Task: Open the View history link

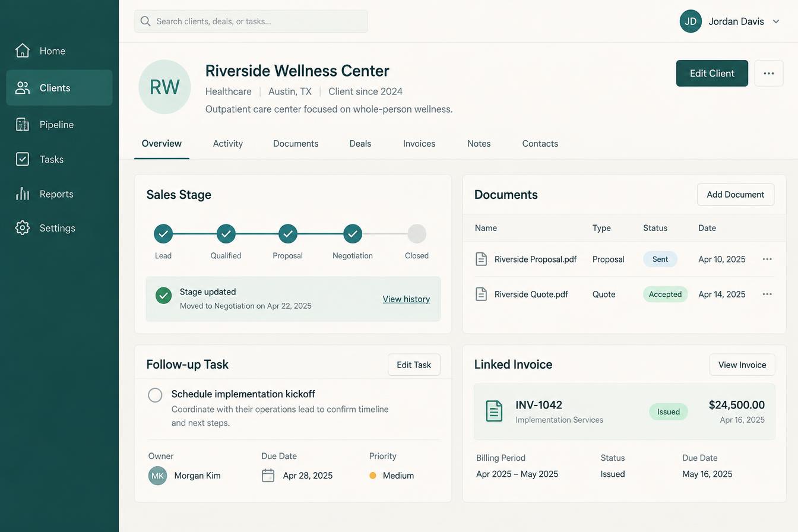Action: tap(406, 299)
